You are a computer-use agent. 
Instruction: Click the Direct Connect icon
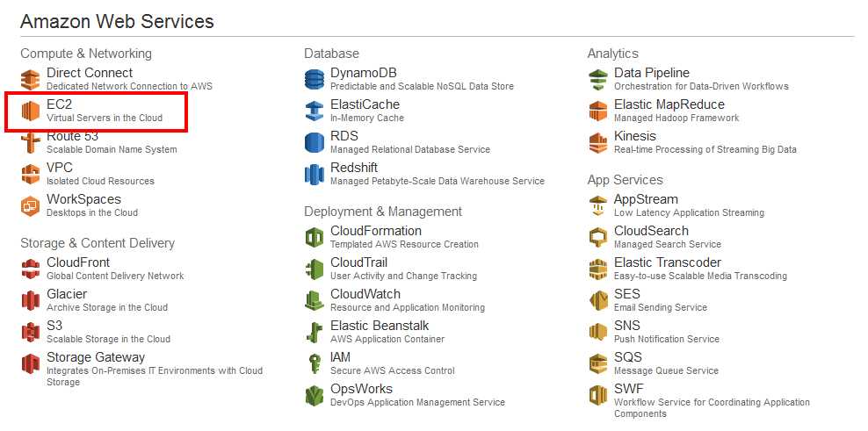(x=31, y=80)
